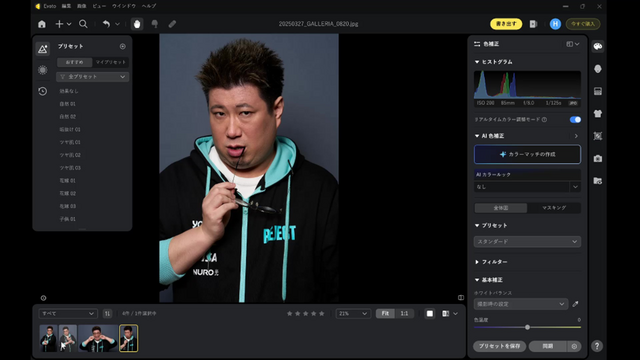Viewport: 640px width, 360px height.
Task: Collapse the ヒストグラム section
Action: click(493, 62)
